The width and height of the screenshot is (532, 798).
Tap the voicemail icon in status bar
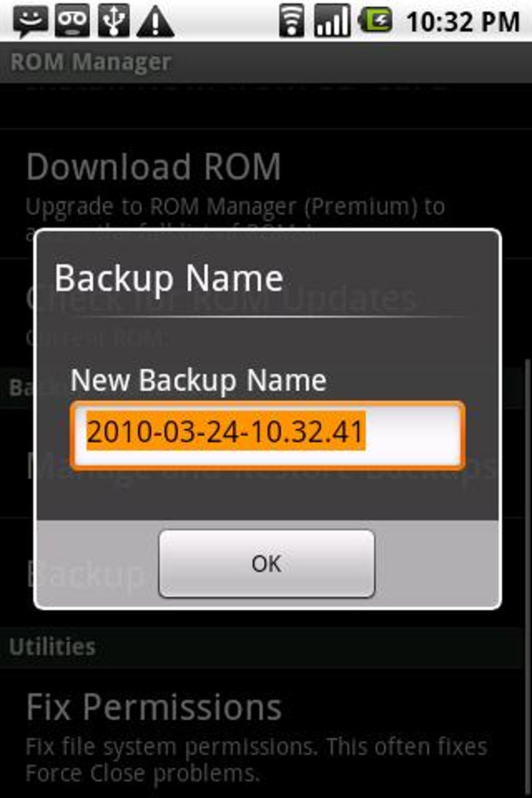(x=72, y=21)
